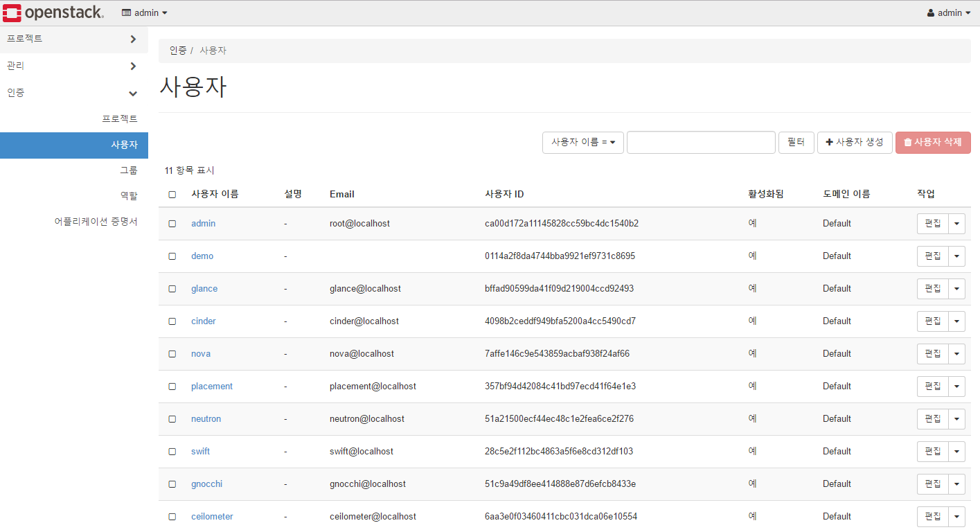Click the 인증 breadcrumb
Screen dimensions: 980x532
pyautogui.click(x=178, y=51)
